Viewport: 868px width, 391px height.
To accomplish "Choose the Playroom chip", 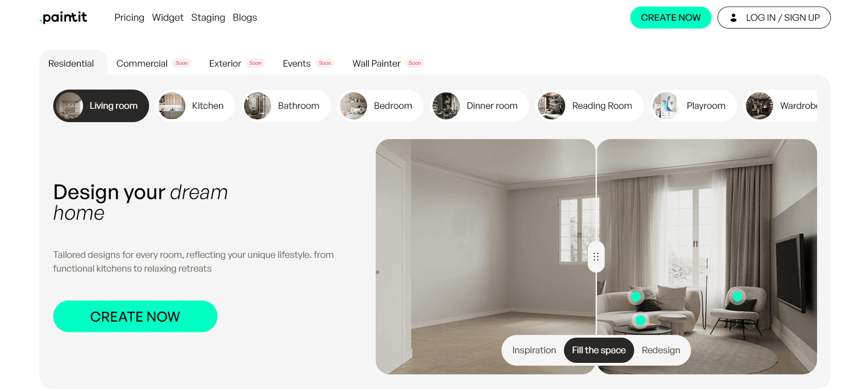I will point(693,106).
